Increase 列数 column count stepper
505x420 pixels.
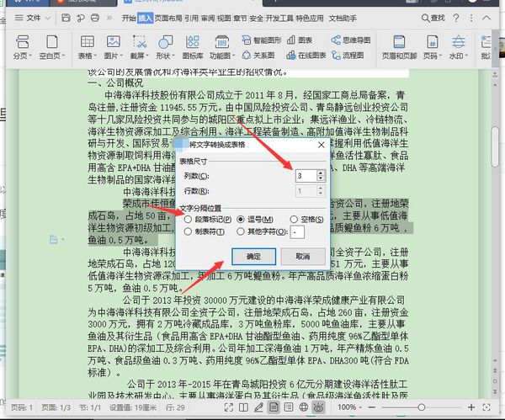click(x=320, y=173)
